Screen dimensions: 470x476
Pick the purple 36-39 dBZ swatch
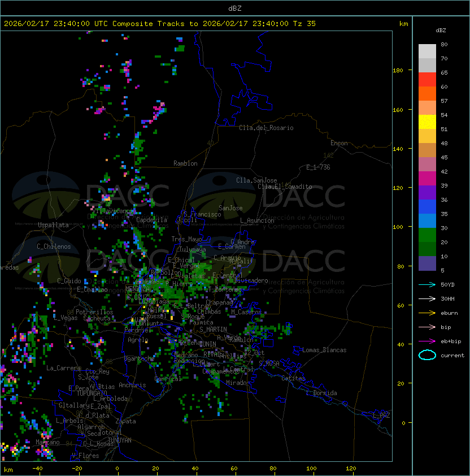[427, 192]
